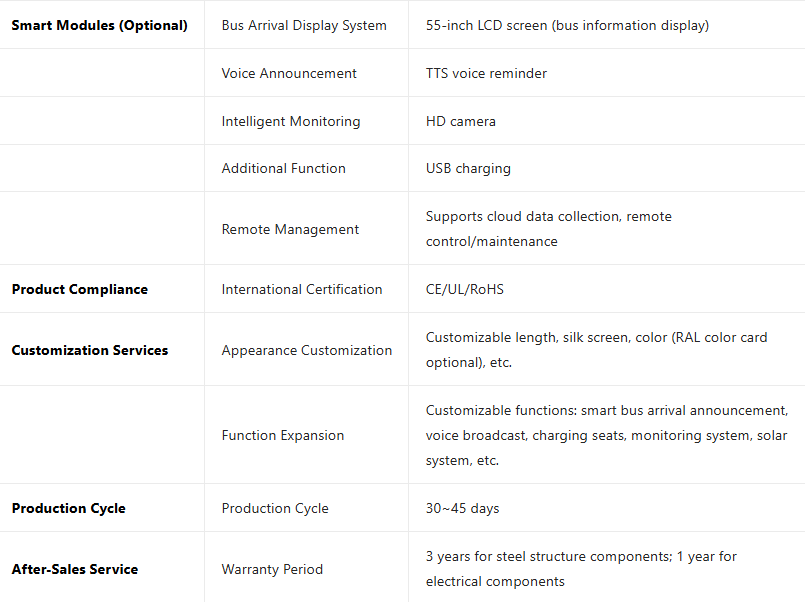Screen dimensions: 805x602
Task: Click the Function Expansion cell
Action: point(283,435)
